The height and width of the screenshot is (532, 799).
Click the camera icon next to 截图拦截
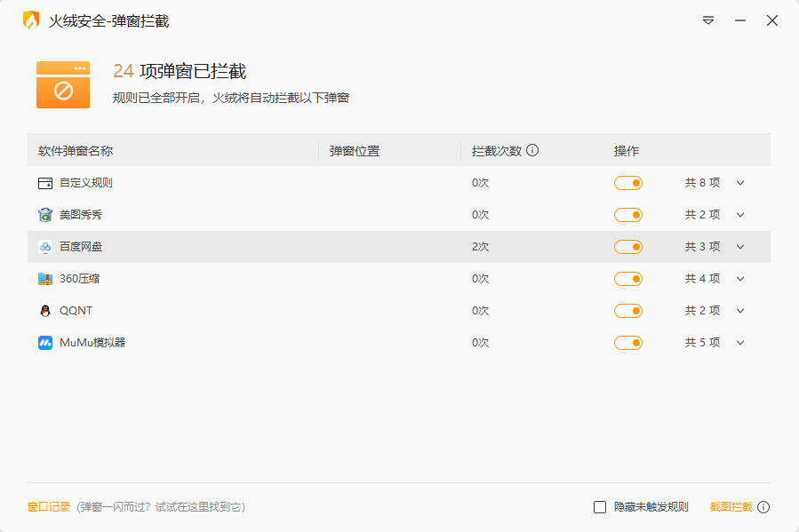[764, 506]
